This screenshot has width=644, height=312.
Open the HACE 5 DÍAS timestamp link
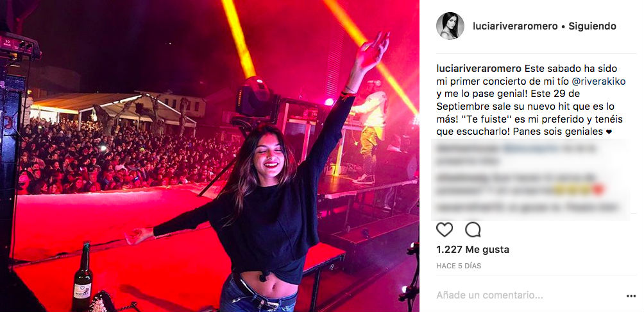coord(459,266)
